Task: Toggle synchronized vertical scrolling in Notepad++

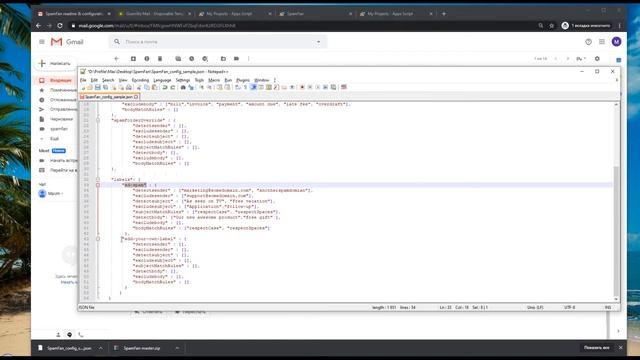Action: pos(220,87)
